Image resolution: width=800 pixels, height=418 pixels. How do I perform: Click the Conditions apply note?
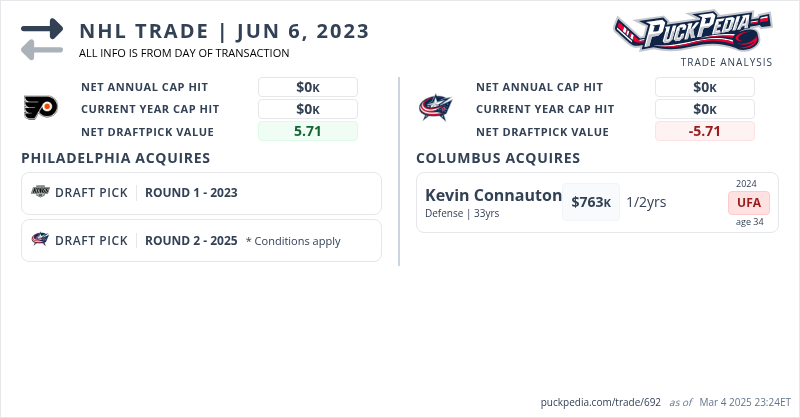click(293, 241)
